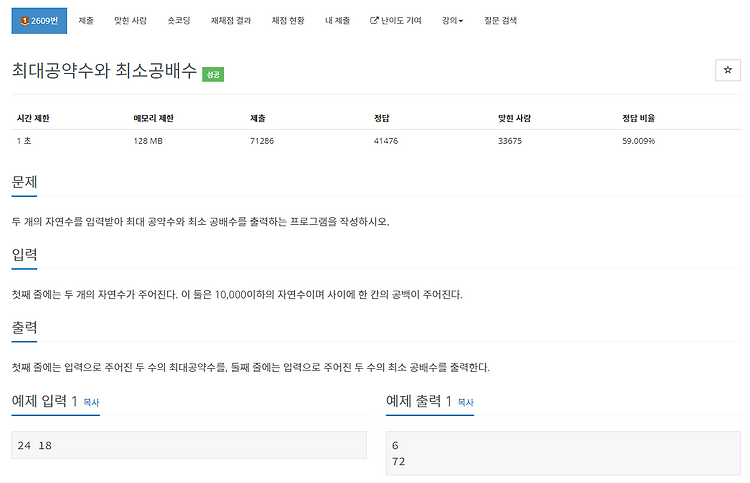Click the 128 MB memory limit value
750x483 pixels.
coord(148,141)
